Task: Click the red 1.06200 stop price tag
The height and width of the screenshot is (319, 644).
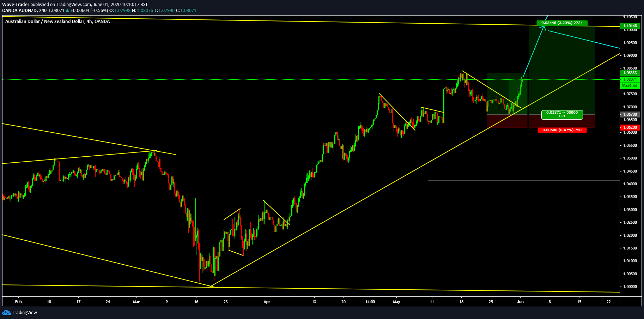Action: [630, 127]
